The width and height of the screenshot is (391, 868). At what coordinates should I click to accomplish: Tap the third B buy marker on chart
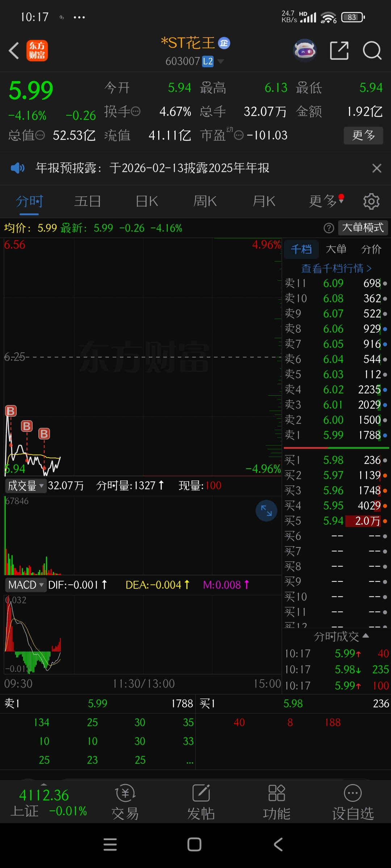44,434
